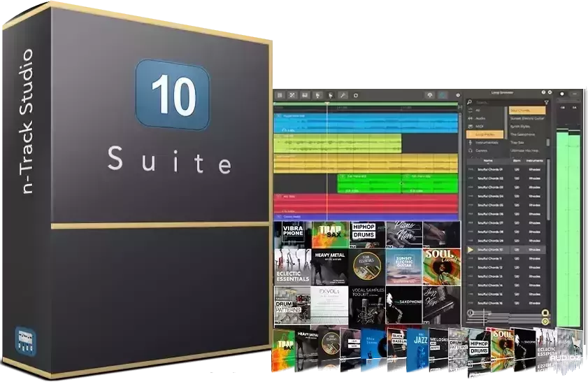This screenshot has height=382, width=588.
Task: Select the Soulful Chords 01 loop row
Action: point(506,169)
